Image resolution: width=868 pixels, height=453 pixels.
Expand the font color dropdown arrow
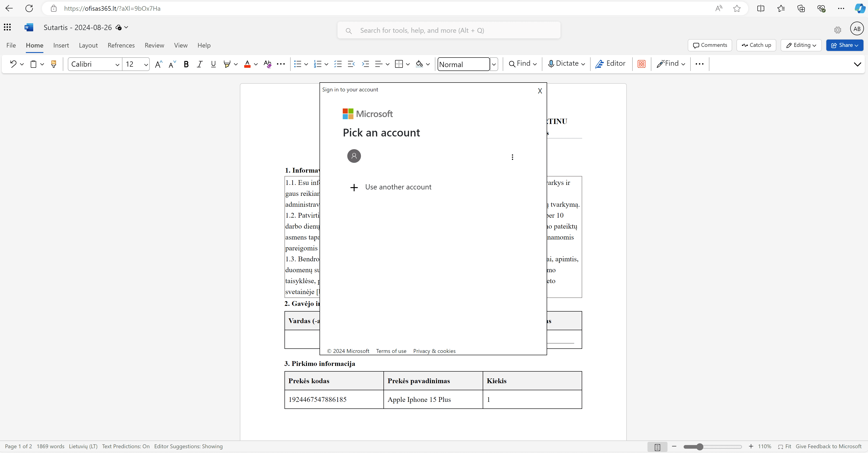[x=256, y=64]
